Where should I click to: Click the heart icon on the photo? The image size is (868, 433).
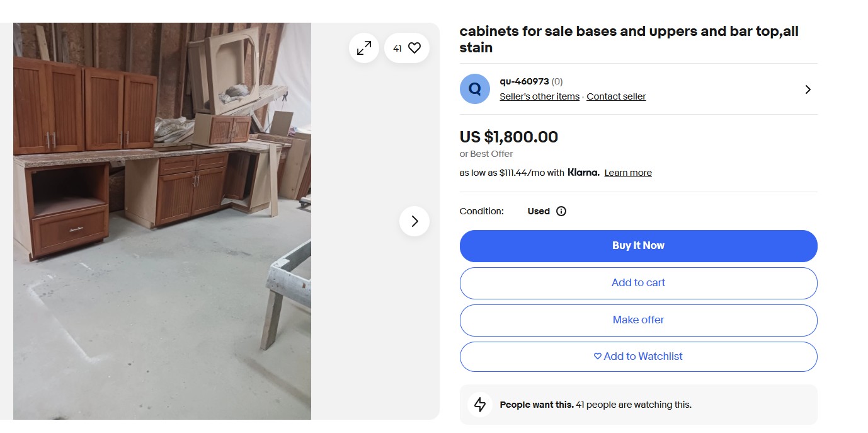414,48
